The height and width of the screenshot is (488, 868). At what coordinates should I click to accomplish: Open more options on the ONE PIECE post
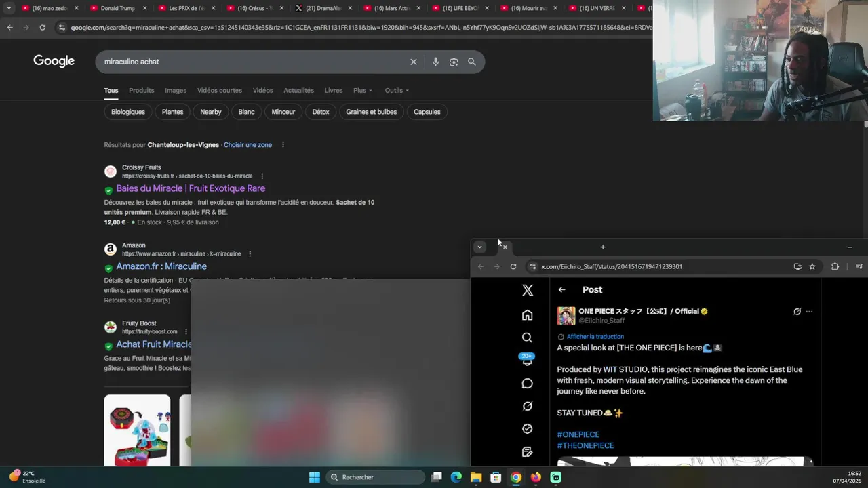pos(809,312)
